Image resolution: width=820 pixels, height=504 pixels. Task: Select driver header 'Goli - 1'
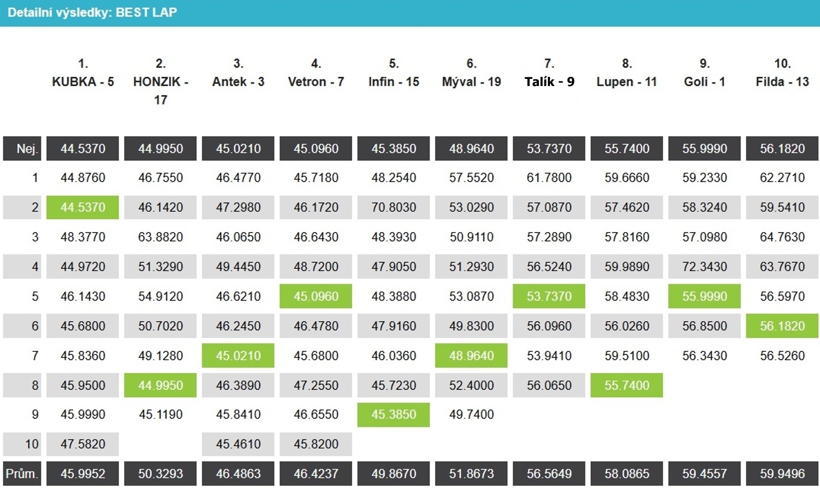coord(705,81)
